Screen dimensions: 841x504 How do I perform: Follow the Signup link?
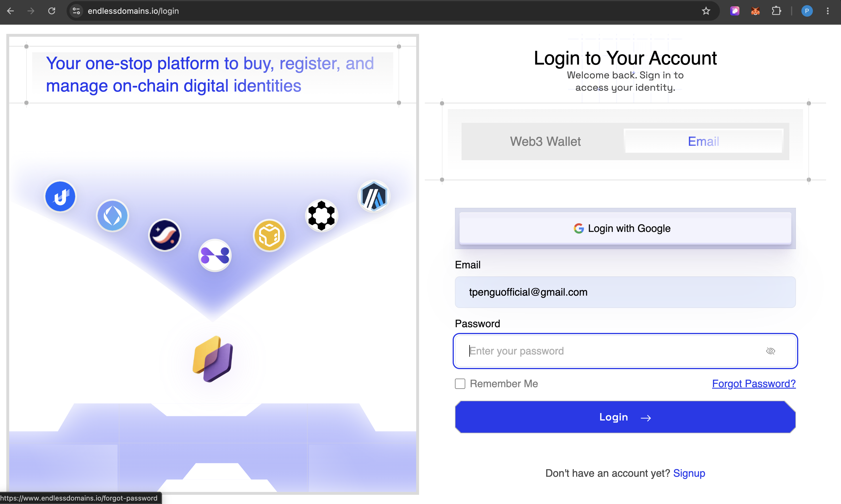[689, 474]
